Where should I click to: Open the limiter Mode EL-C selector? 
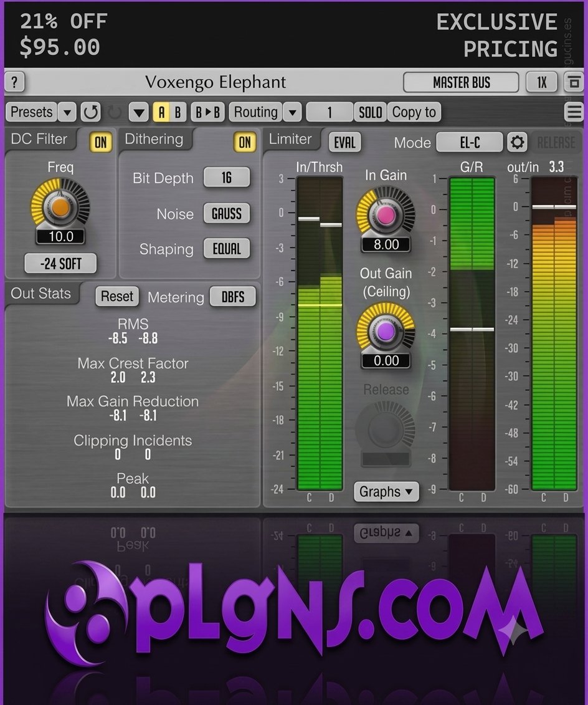click(470, 143)
